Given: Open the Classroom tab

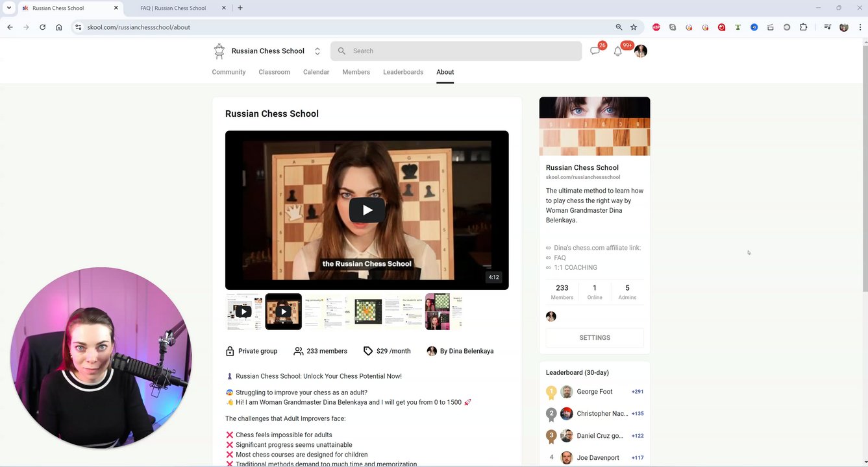Looking at the screenshot, I should click(274, 72).
